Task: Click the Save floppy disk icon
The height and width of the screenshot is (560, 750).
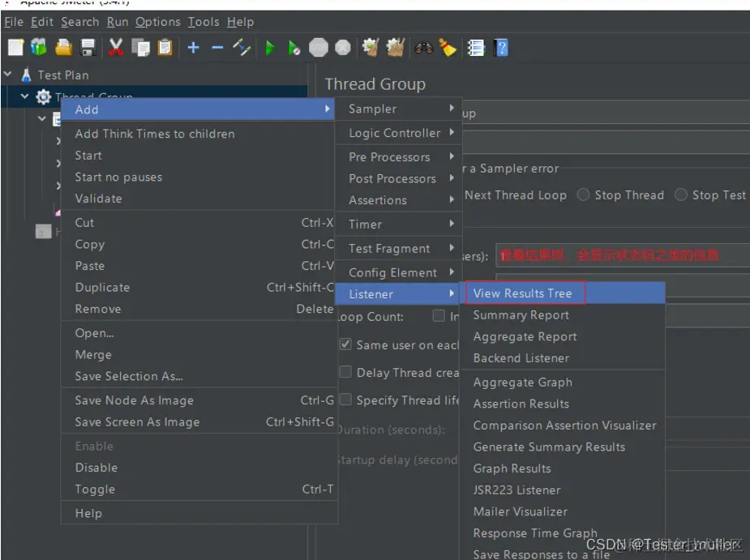Action: 88,47
